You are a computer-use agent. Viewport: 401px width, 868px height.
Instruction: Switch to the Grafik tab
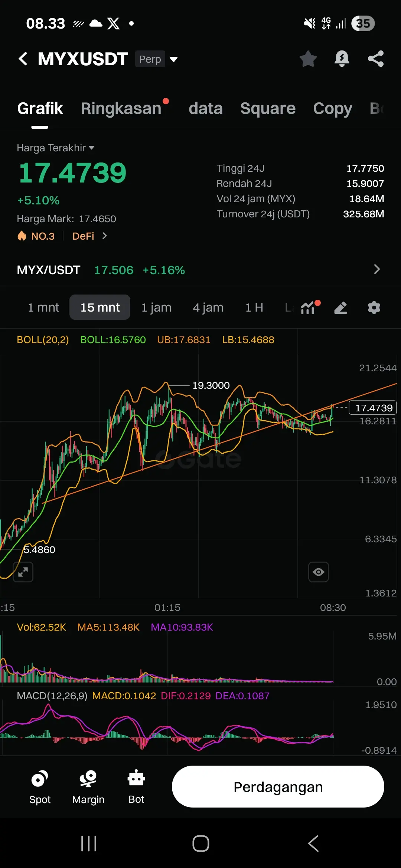point(40,109)
